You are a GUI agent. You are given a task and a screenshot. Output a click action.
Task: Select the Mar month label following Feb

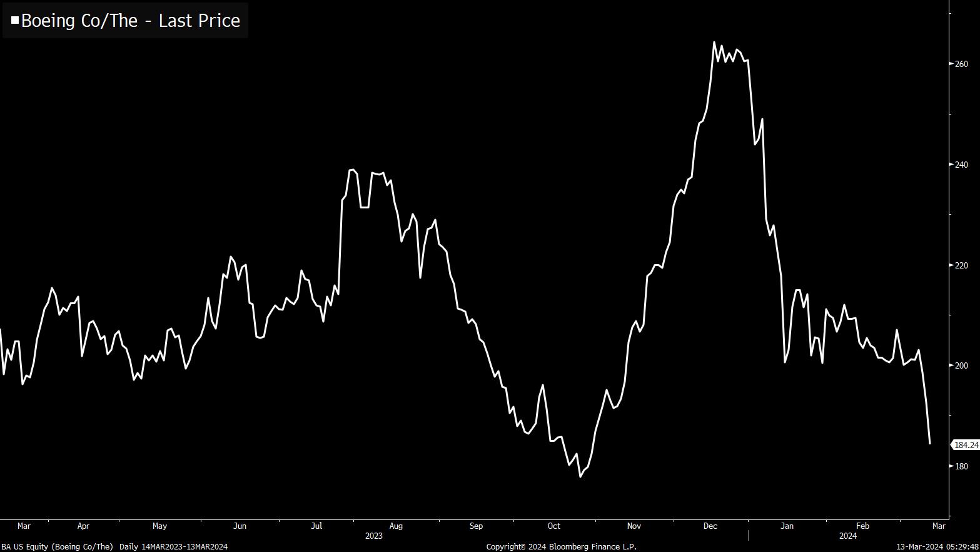[x=939, y=526]
